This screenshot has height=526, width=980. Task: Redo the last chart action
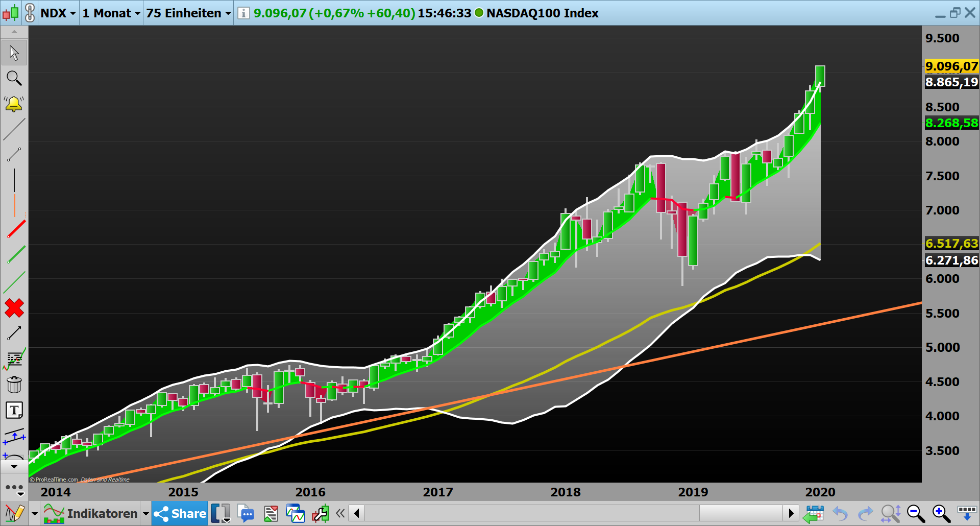point(865,513)
